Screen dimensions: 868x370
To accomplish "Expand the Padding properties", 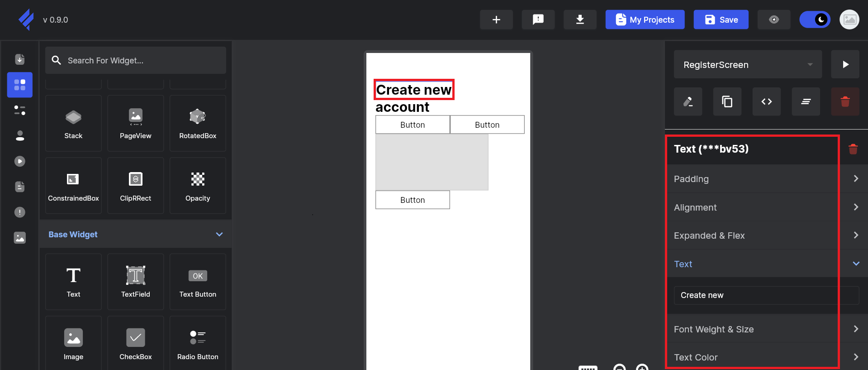I will (765, 179).
